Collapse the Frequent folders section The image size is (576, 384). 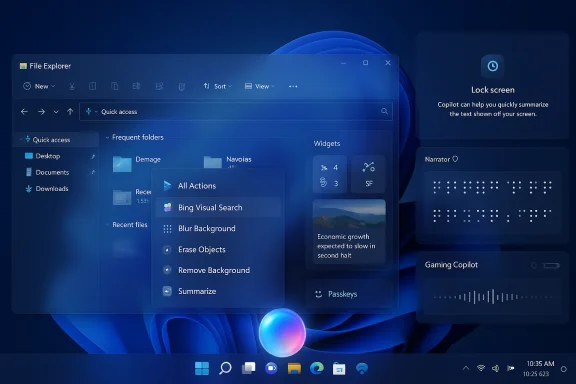coord(107,137)
